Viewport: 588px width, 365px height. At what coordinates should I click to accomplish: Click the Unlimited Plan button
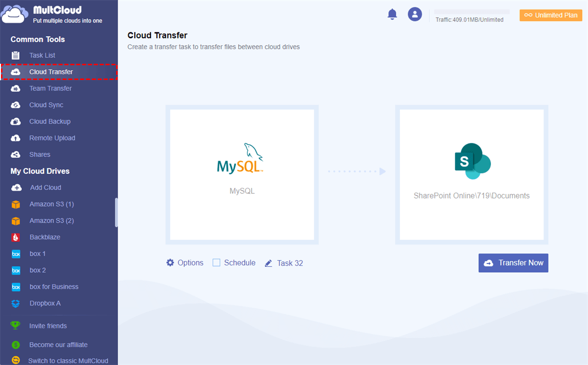coord(551,15)
